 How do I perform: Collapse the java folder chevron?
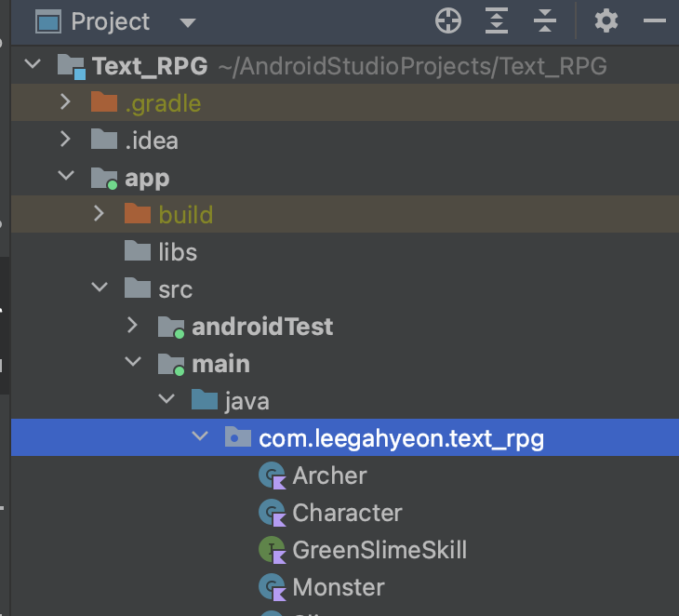(x=166, y=398)
